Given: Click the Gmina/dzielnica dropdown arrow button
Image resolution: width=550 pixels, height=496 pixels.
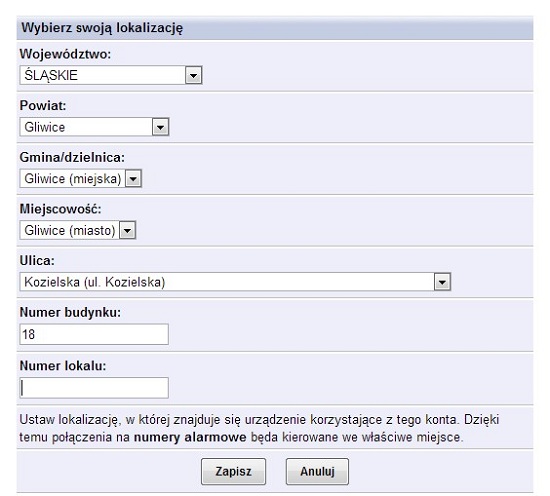Looking at the screenshot, I should [x=133, y=179].
